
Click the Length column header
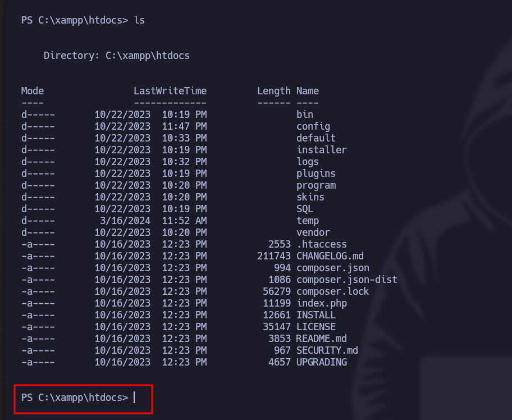point(273,91)
